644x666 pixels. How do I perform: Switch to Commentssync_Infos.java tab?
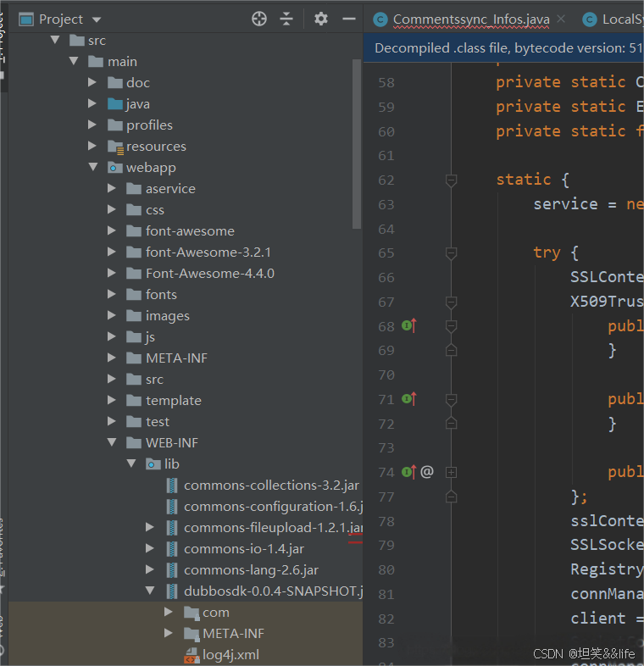click(x=470, y=19)
